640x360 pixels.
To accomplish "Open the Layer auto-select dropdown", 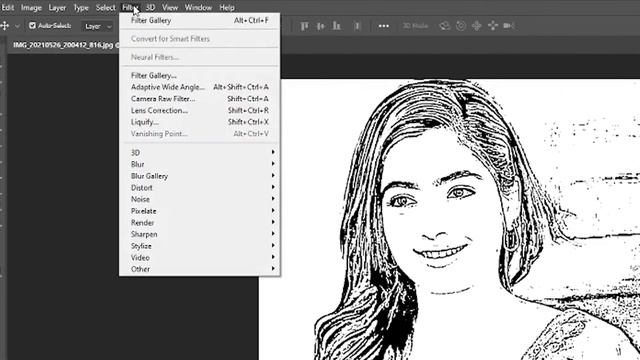I will 97,27.
